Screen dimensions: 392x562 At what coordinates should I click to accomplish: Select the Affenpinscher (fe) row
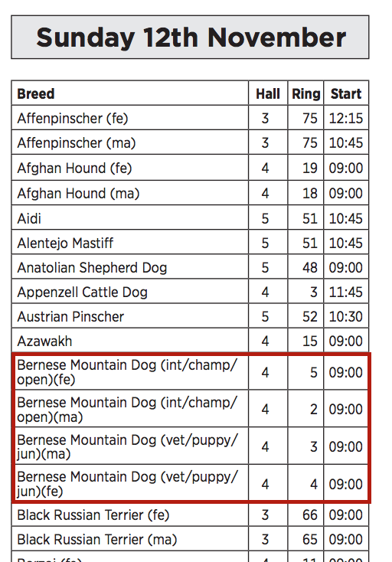pos(191,118)
